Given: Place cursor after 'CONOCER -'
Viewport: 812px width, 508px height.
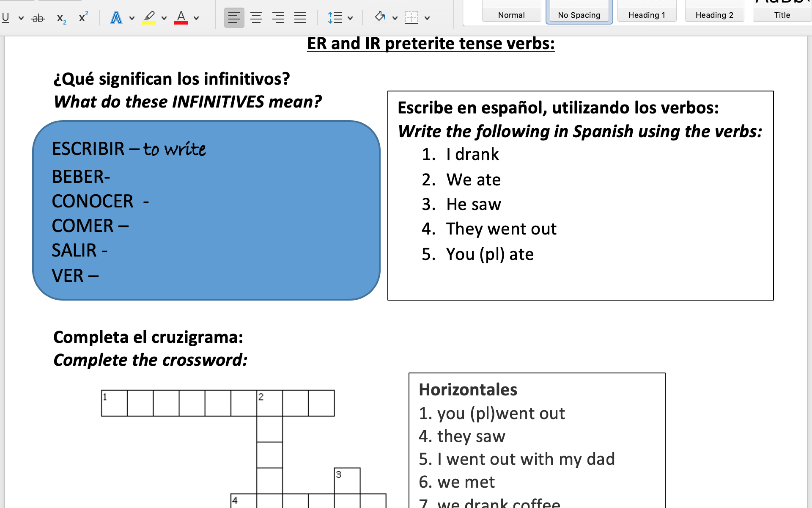Looking at the screenshot, I should point(150,201).
